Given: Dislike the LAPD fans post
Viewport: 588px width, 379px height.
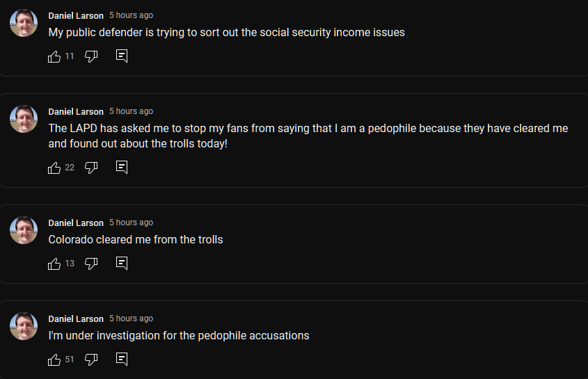Looking at the screenshot, I should [x=91, y=168].
